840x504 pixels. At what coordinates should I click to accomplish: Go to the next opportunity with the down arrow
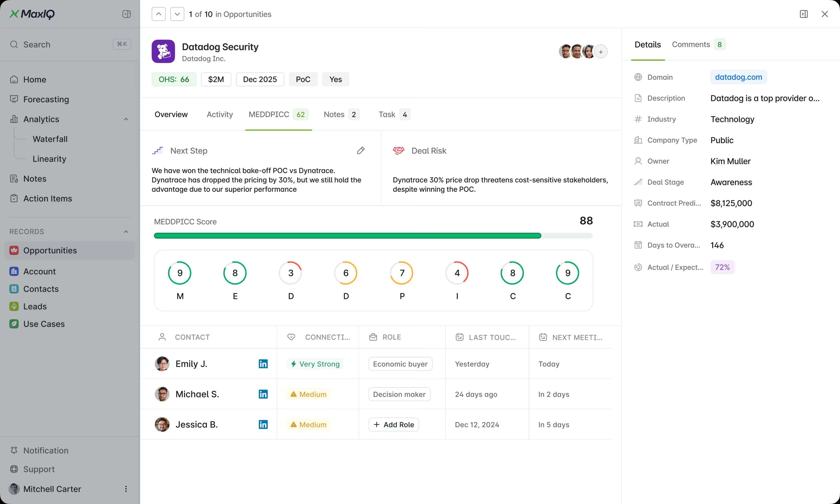(x=177, y=14)
